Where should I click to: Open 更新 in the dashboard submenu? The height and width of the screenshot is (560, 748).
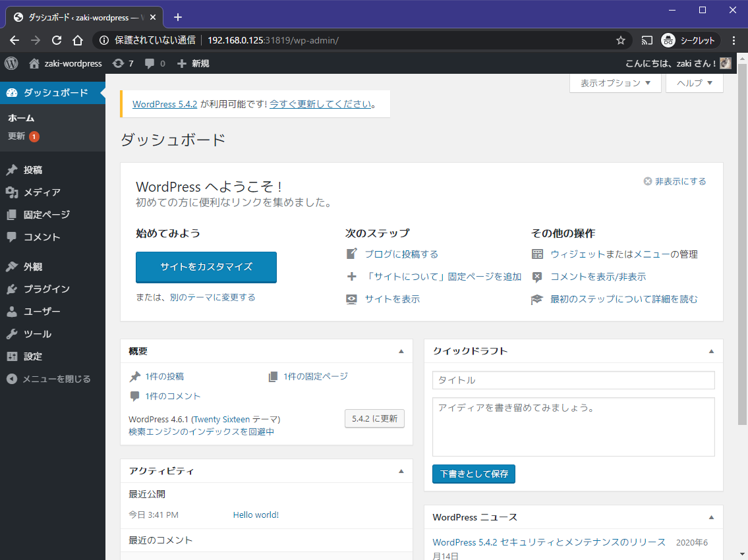pyautogui.click(x=16, y=136)
